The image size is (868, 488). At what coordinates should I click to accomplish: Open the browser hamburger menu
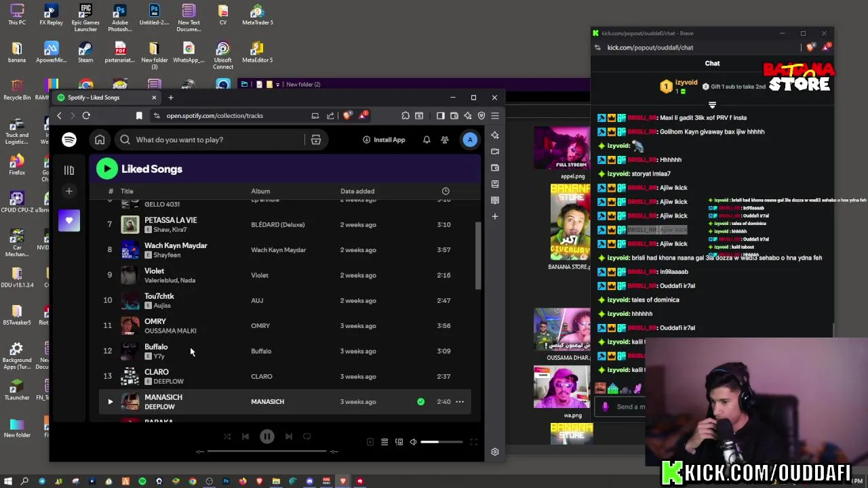[495, 116]
